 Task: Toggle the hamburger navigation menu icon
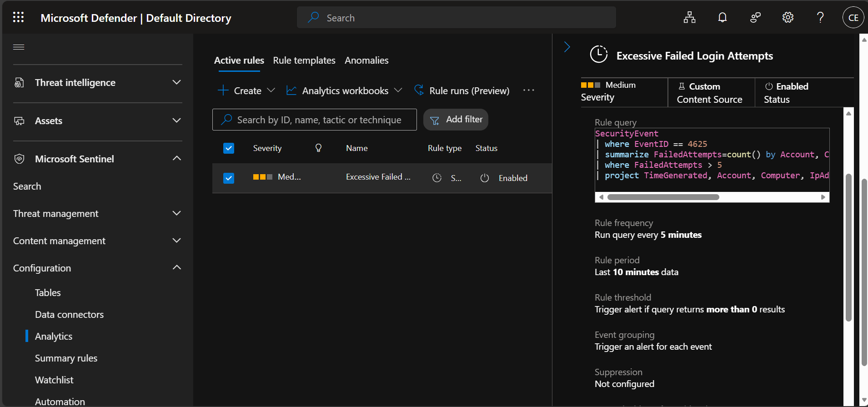point(19,47)
